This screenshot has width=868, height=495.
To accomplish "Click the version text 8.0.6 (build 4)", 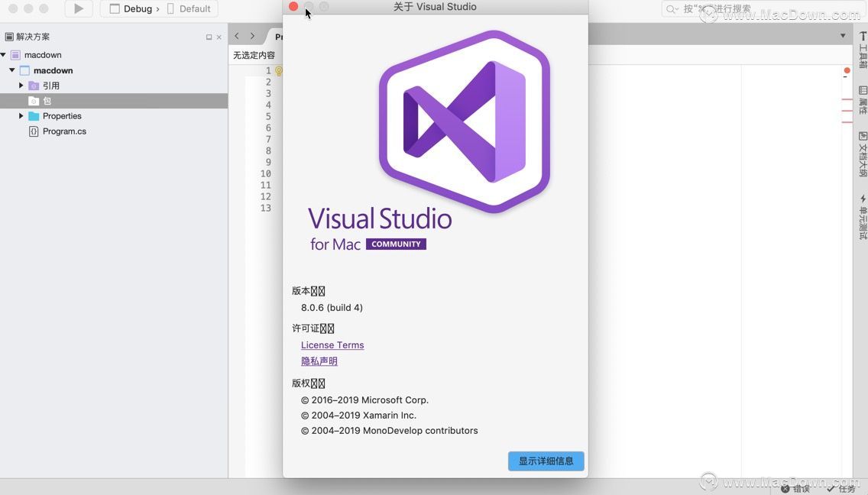I will (332, 307).
